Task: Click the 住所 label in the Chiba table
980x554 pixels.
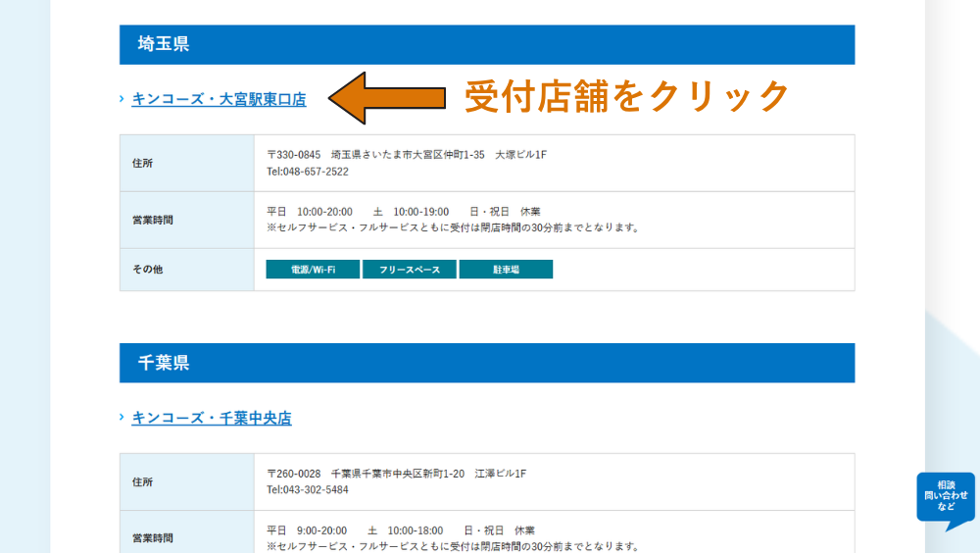Action: point(142,482)
